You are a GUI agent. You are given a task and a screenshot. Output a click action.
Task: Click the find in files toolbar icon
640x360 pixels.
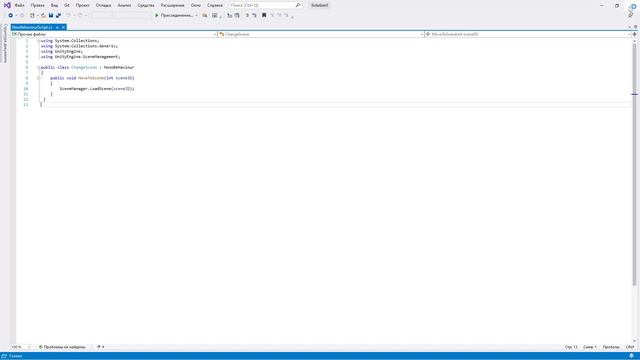(x=204, y=16)
